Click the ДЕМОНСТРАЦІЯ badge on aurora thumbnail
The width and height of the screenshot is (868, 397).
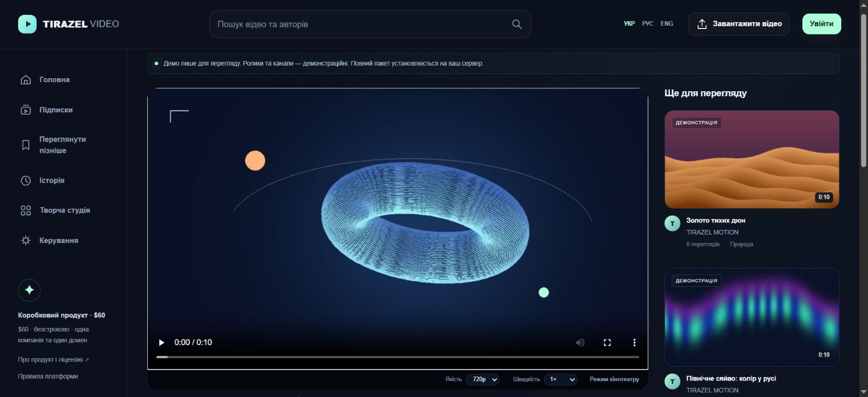696,281
